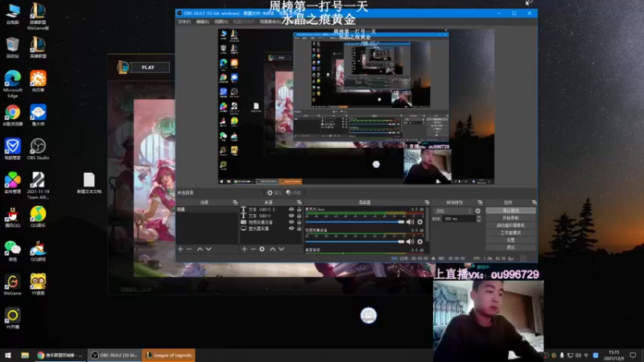Open the transition type dropdown
Screen dimensions: 644x362
pyautogui.click(x=452, y=211)
